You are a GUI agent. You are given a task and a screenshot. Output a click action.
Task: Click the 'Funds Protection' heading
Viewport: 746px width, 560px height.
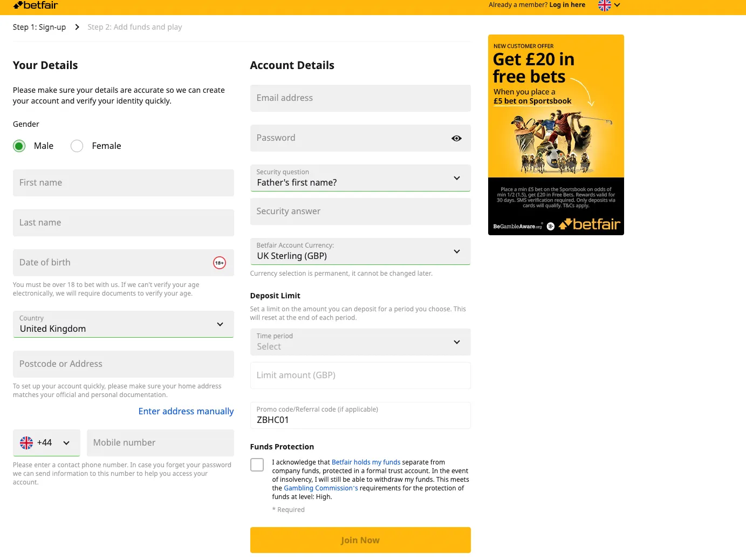pyautogui.click(x=282, y=447)
